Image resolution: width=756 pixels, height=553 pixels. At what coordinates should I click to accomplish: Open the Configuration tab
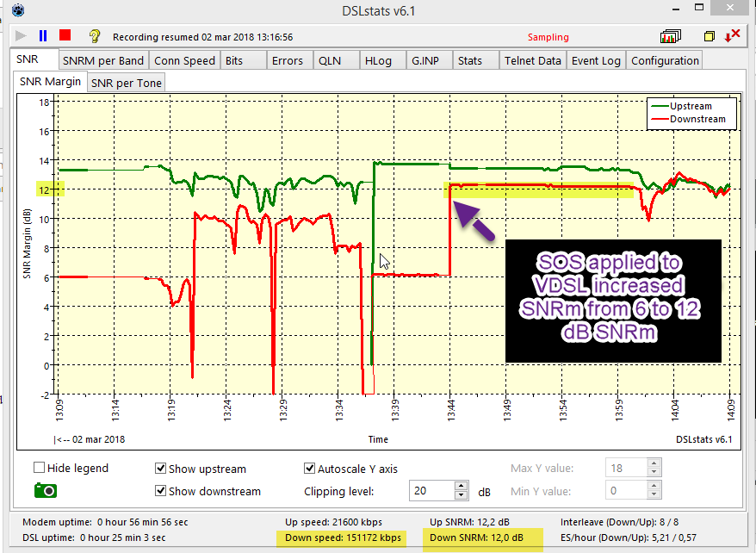(x=665, y=61)
